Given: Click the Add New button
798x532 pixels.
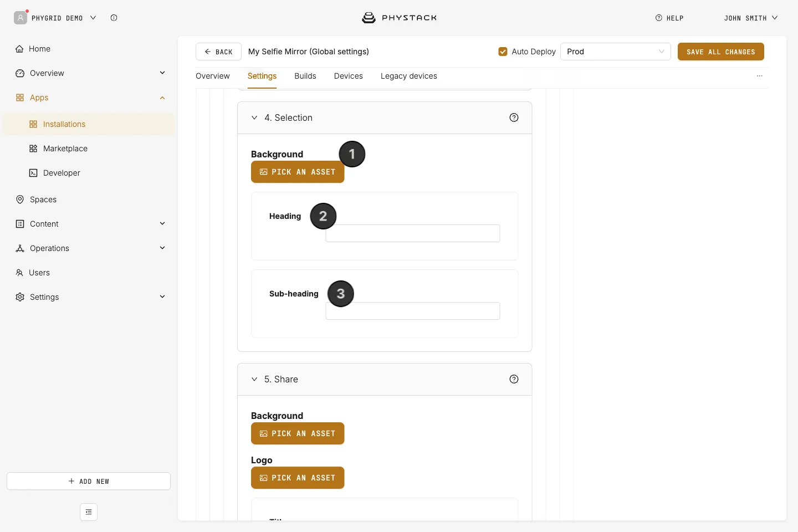Looking at the screenshot, I should [89, 481].
